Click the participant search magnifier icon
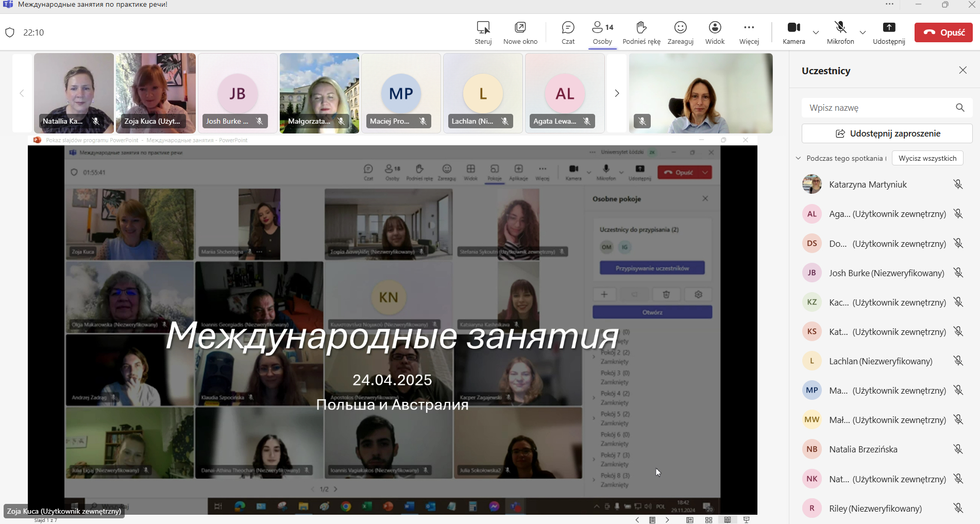Screen dimensions: 980x524 [960, 108]
